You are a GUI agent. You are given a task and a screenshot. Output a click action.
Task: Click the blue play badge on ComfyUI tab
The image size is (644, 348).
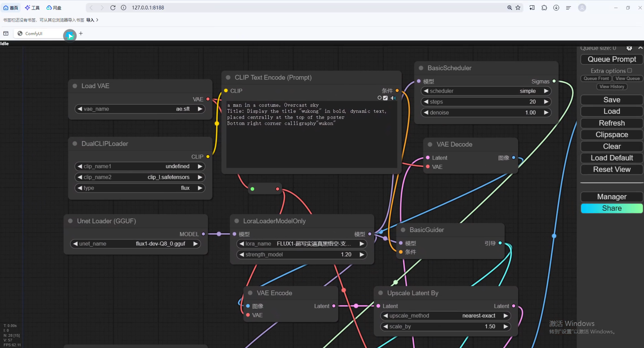click(x=70, y=35)
